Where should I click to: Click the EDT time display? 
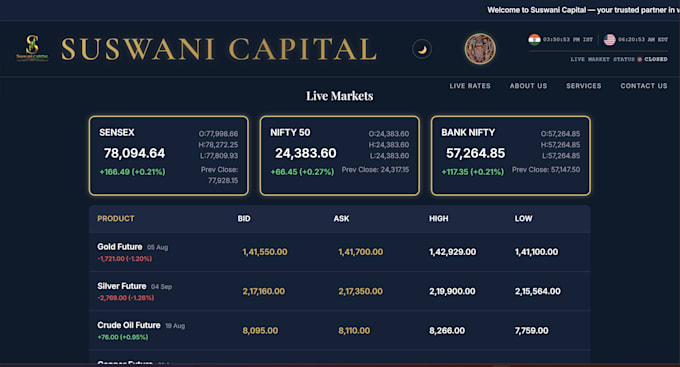643,39
